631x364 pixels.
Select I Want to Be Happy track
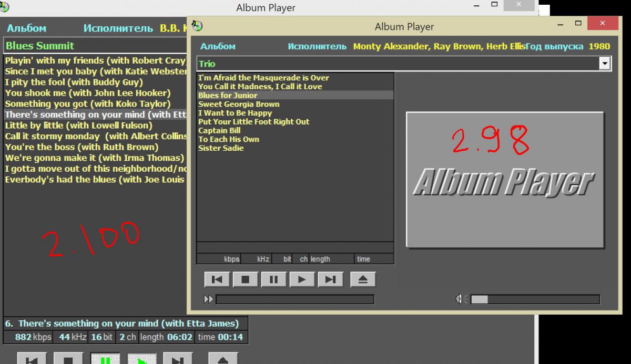235,113
